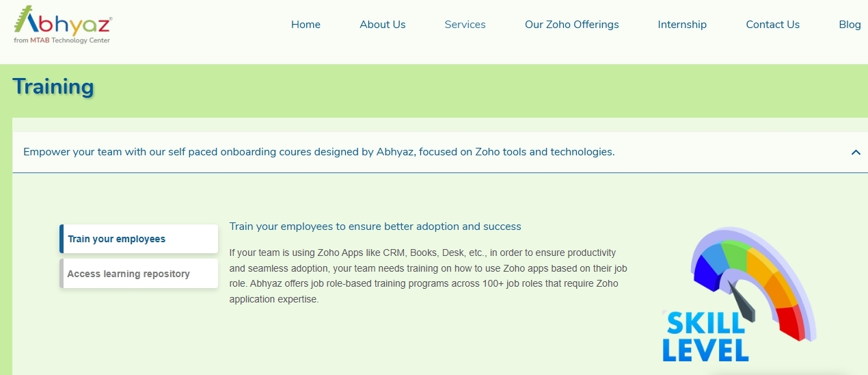Switch to 'Access learning repository' tab
Screen dimensions: 868x375
point(139,274)
